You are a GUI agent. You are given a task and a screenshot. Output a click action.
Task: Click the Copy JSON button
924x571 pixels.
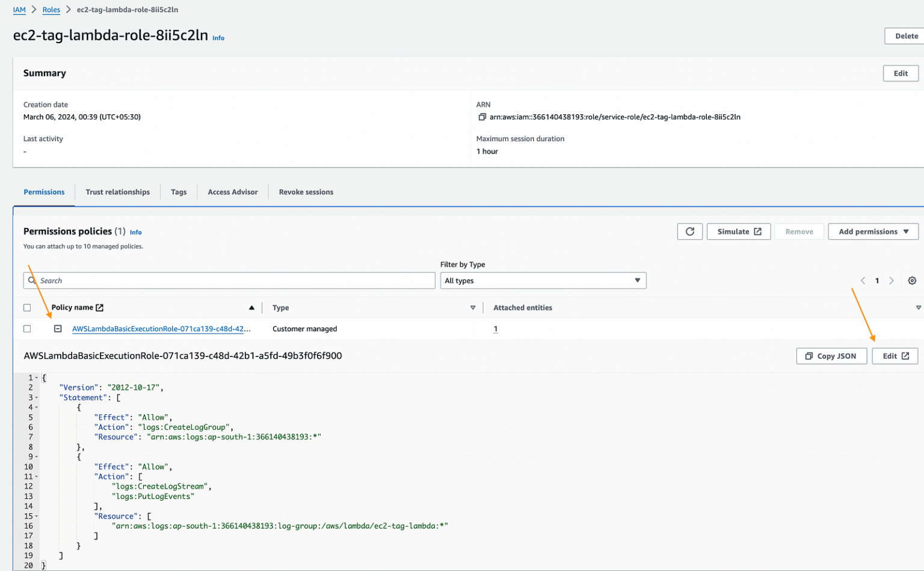click(x=831, y=356)
